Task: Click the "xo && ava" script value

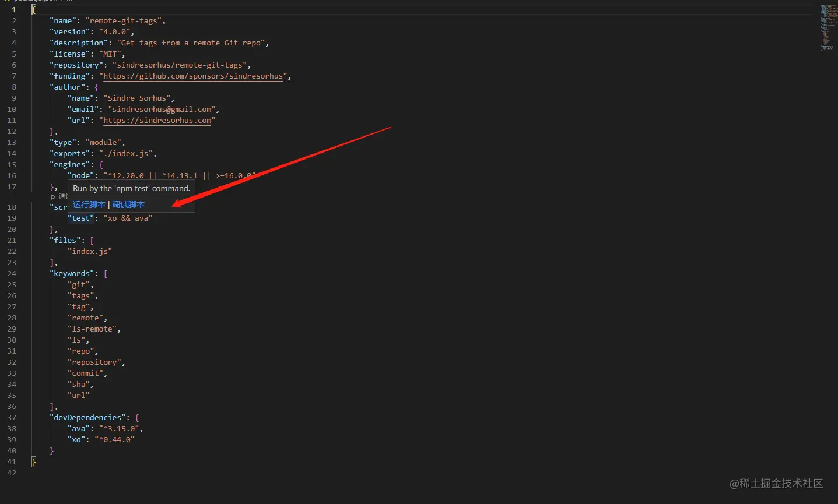Action: pos(128,218)
